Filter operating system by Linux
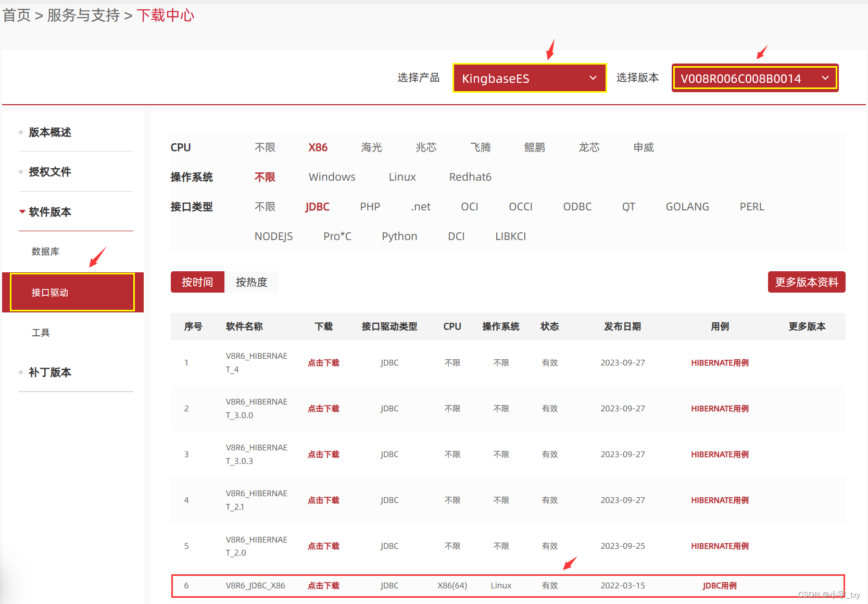Screen dimensions: 868x604 [x=402, y=177]
